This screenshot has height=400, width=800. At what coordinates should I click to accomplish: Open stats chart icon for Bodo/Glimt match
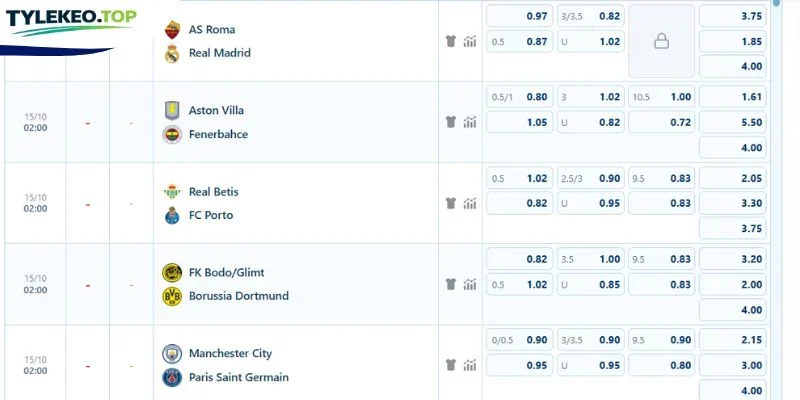click(469, 284)
